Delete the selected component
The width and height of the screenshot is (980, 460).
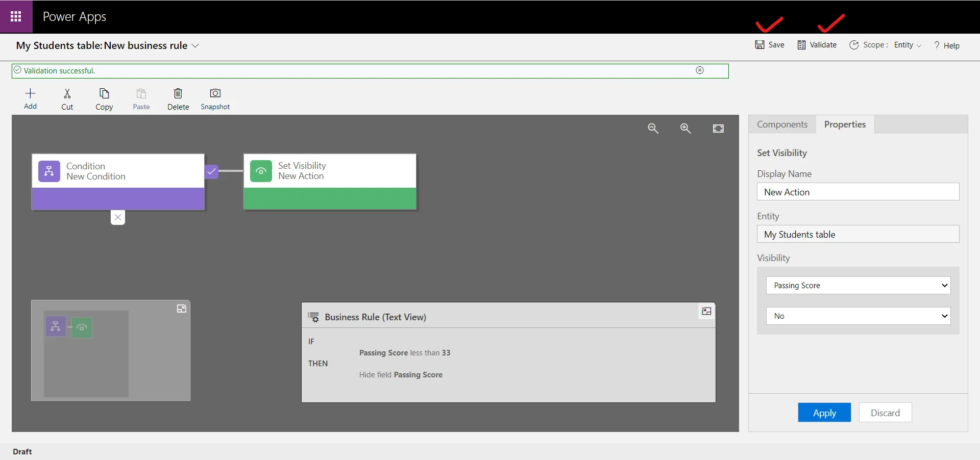pos(178,99)
